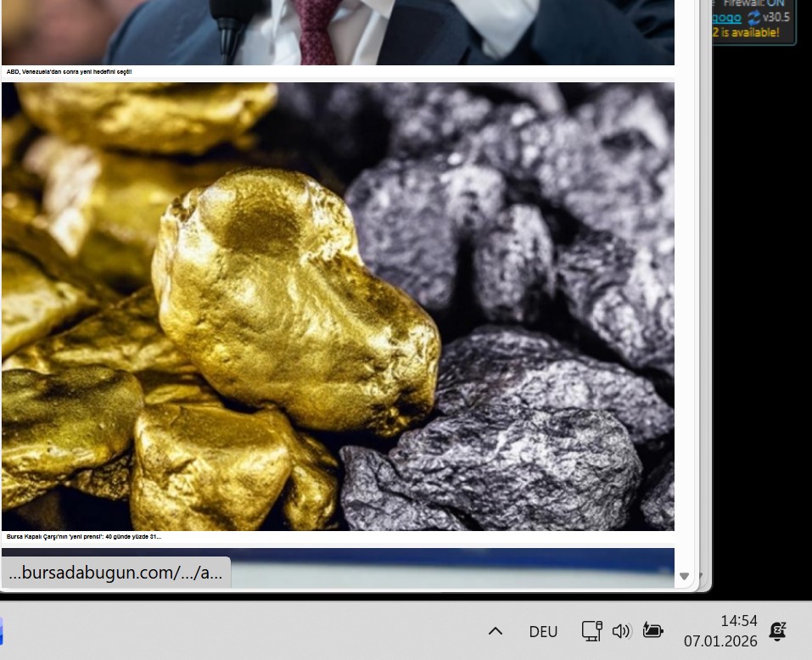This screenshot has width=812, height=660.
Task: Click the man in suit news photo
Action: point(338,31)
